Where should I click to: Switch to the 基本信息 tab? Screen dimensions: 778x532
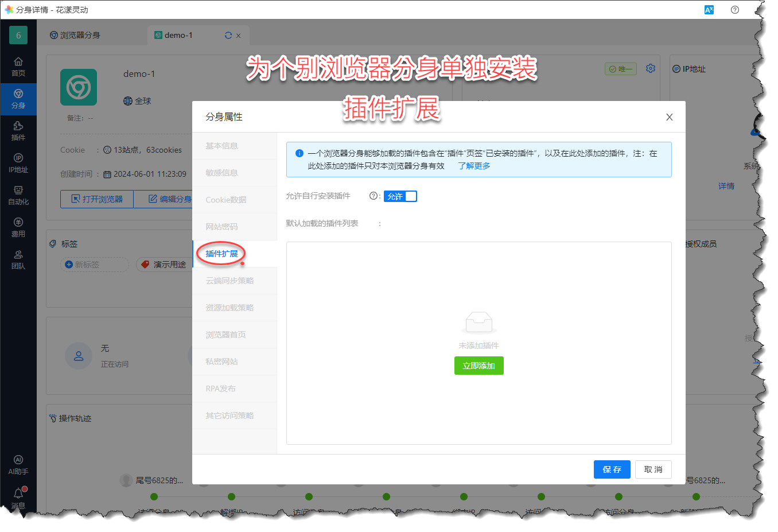[222, 146]
